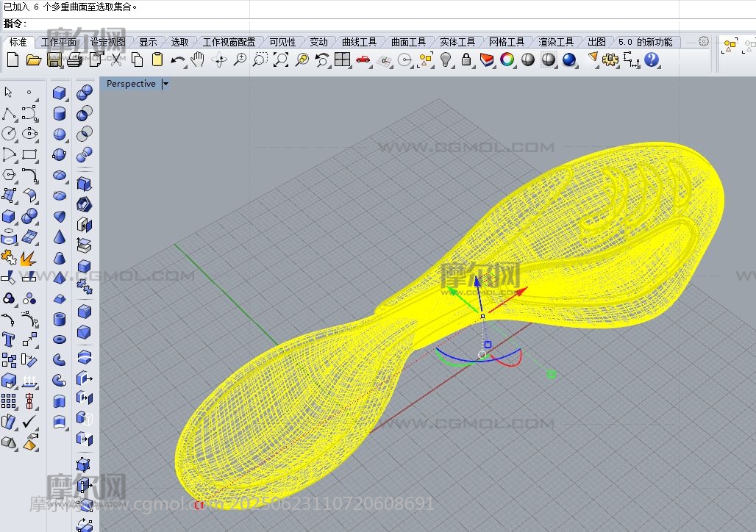Click the rotate view icon
756x532 pixels.
(219, 60)
